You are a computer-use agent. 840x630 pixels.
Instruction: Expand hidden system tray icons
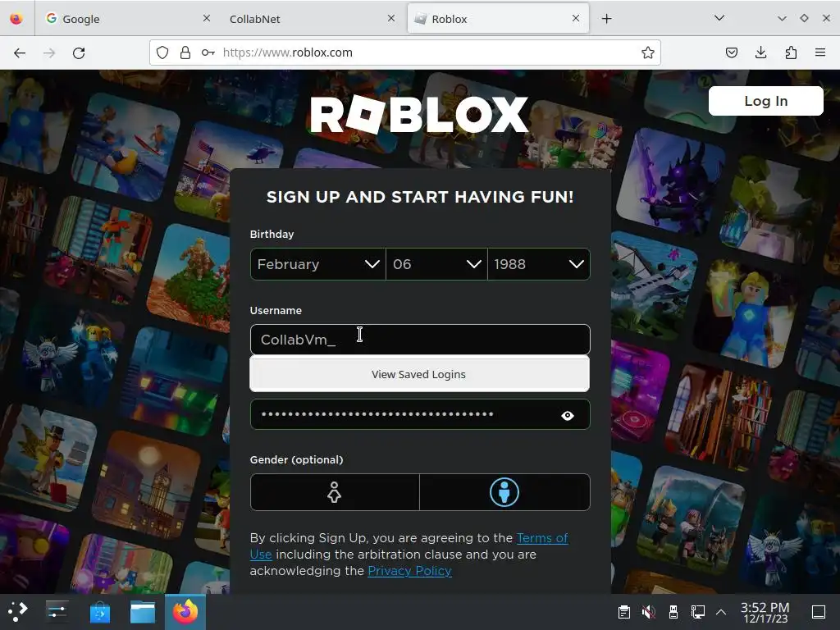click(721, 611)
